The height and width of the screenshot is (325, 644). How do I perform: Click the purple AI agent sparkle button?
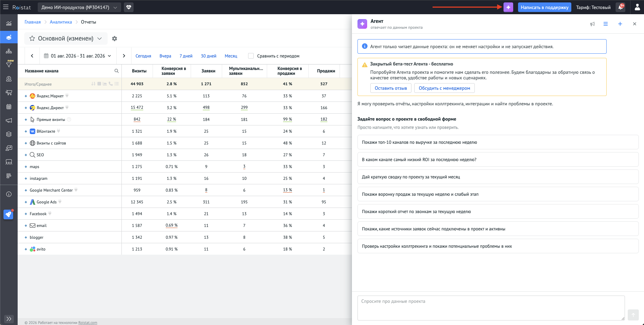[508, 7]
